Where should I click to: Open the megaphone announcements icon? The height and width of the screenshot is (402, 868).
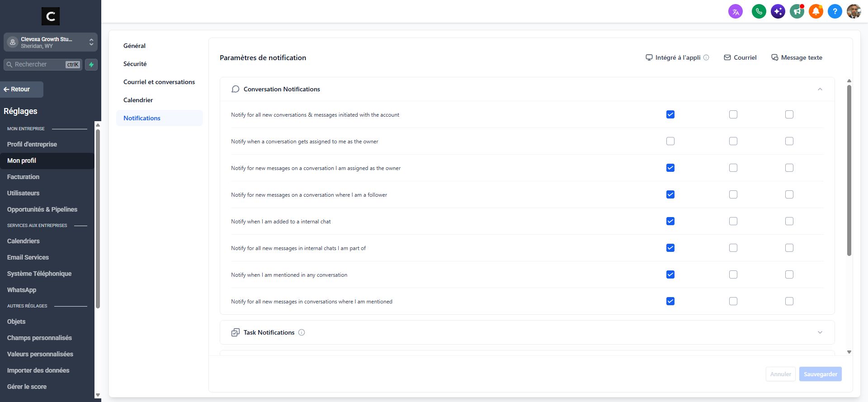pos(797,11)
